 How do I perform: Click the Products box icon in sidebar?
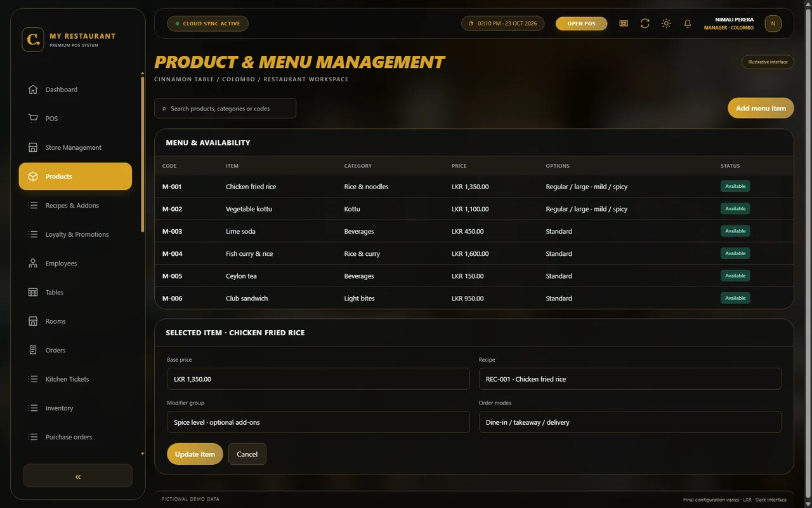click(33, 177)
